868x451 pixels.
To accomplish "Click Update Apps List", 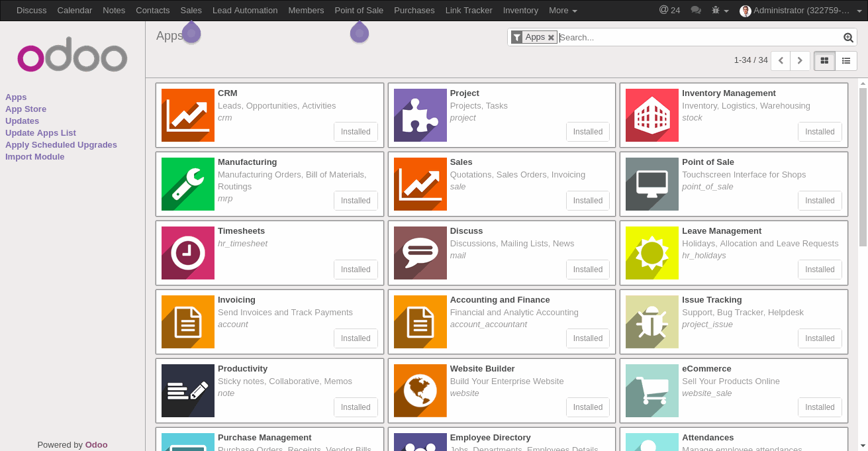I will coord(40,133).
